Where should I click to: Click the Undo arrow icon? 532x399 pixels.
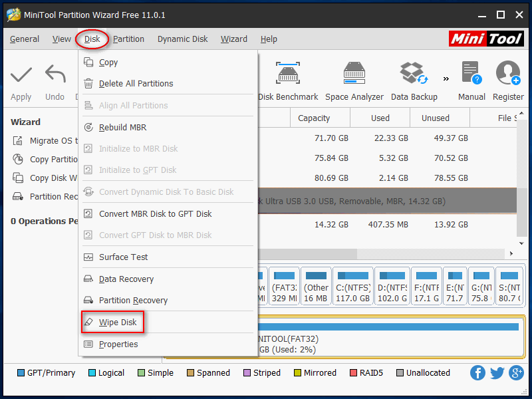tap(55, 73)
